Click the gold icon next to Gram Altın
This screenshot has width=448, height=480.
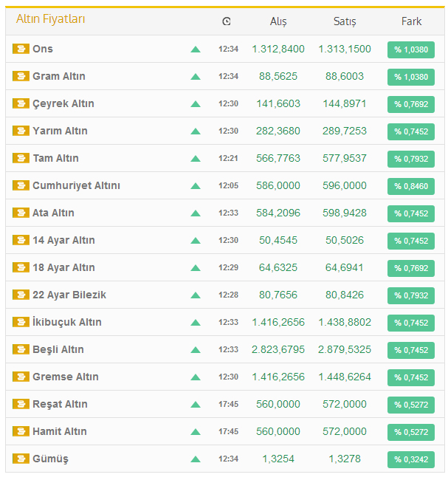[21, 76]
